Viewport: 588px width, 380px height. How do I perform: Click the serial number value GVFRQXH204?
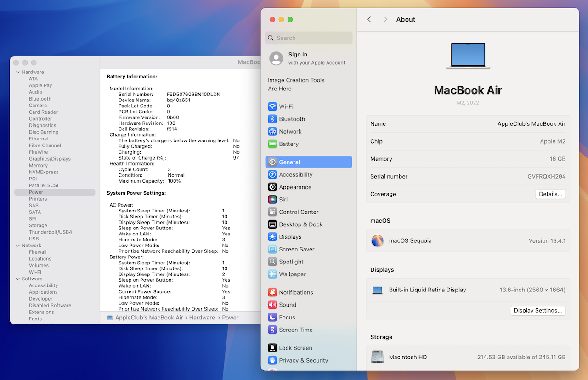pos(546,176)
